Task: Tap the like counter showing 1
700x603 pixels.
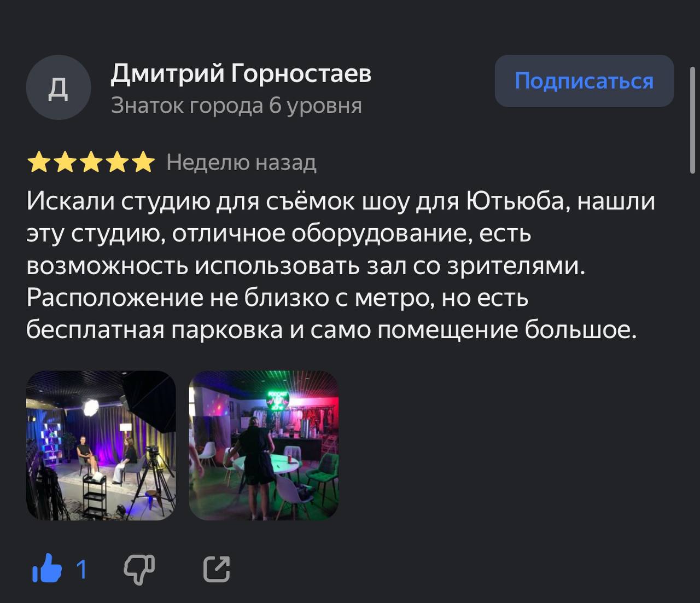Action: pyautogui.click(x=81, y=570)
